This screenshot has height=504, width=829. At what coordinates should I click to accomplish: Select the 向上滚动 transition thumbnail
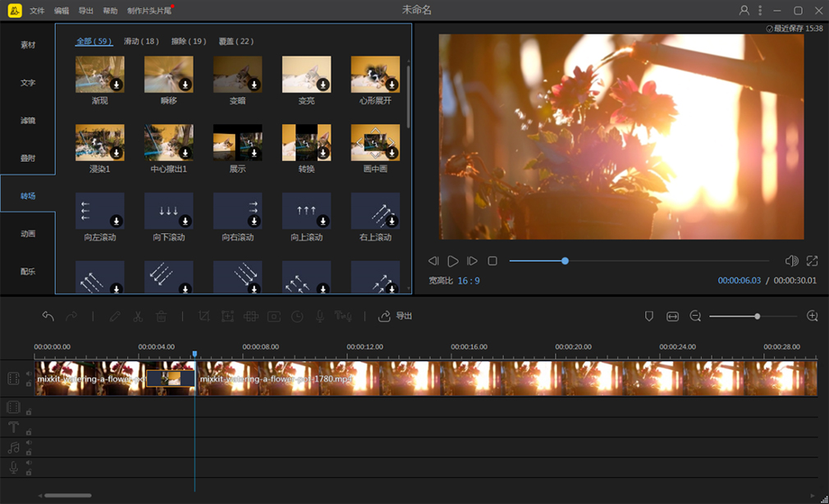coord(307,210)
